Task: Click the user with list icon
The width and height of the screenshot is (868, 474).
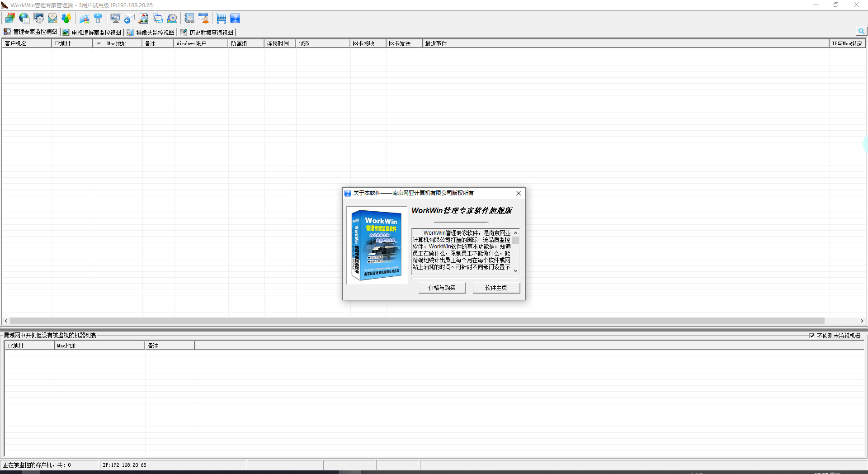Action: tap(203, 18)
